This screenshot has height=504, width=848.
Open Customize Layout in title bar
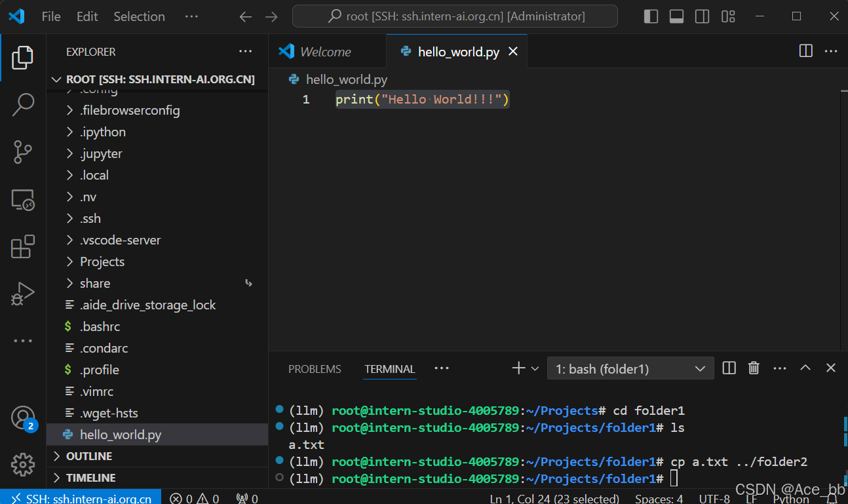[x=728, y=16]
